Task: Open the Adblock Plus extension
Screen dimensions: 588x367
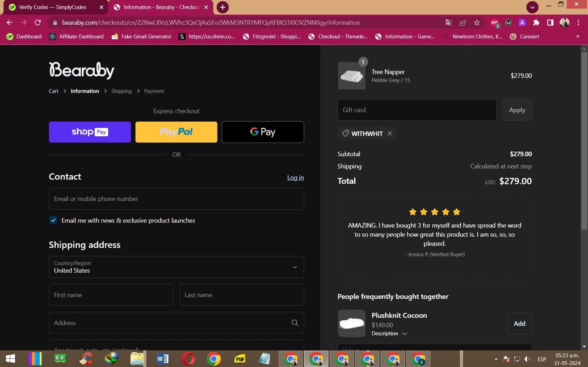Action: tap(495, 23)
